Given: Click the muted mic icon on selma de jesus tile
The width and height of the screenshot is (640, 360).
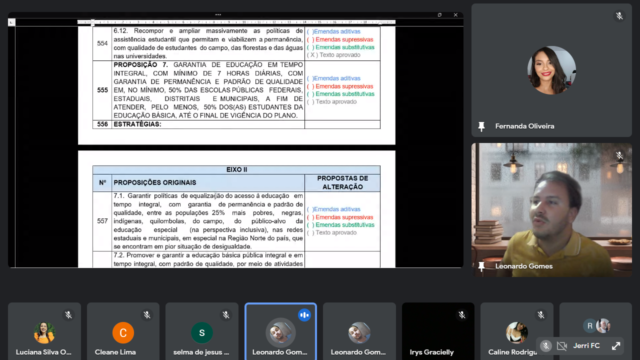Looking at the screenshot, I should (x=226, y=315).
